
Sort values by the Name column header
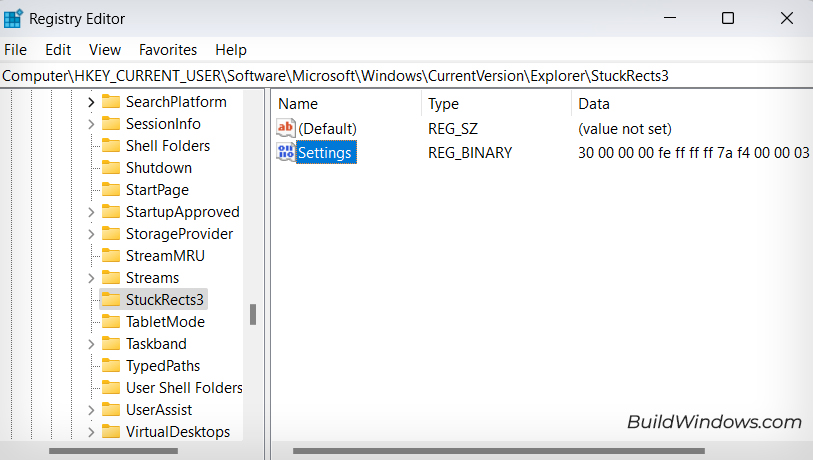[346, 104]
